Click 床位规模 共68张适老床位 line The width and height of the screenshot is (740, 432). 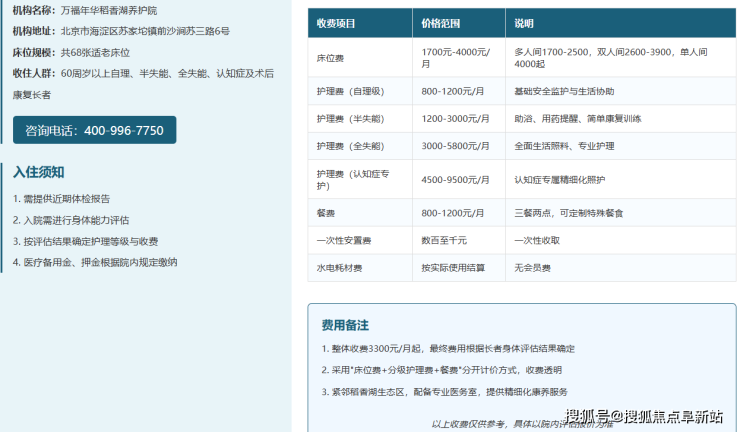71,52
